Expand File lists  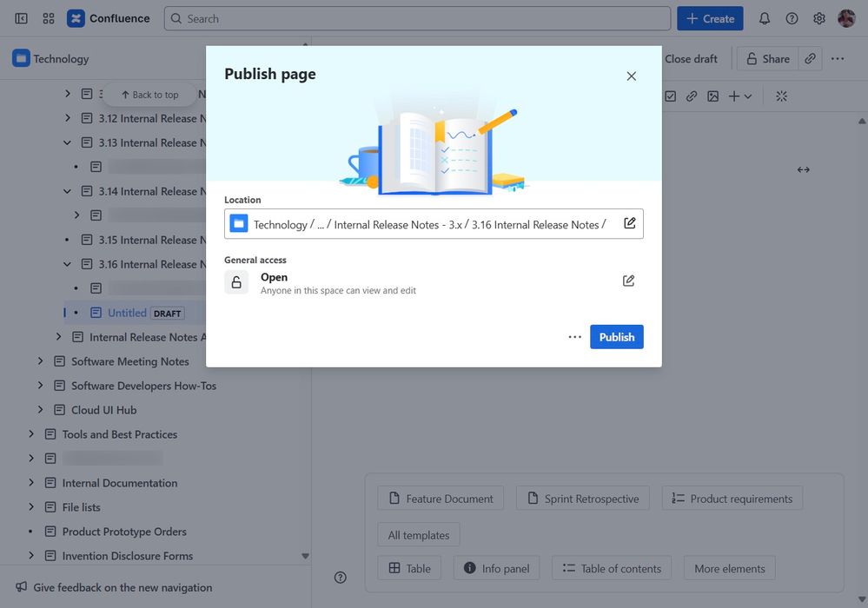pyautogui.click(x=31, y=506)
